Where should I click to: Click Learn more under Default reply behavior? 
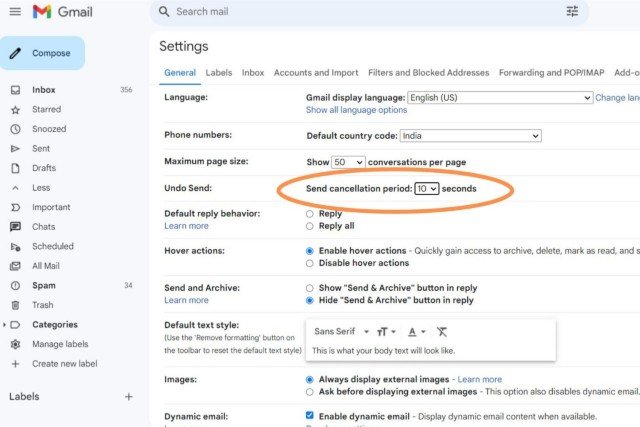(186, 226)
